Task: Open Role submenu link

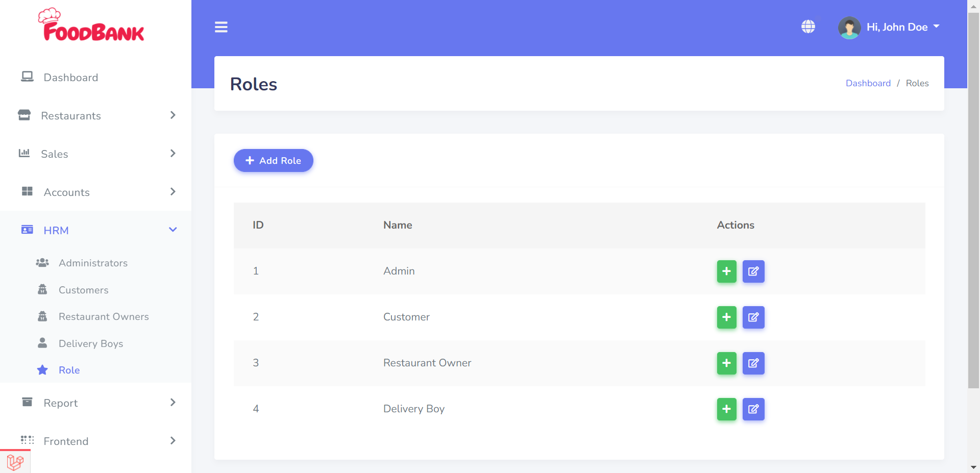Action: (x=69, y=370)
